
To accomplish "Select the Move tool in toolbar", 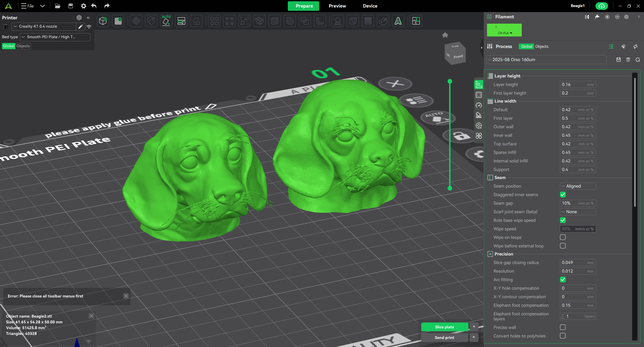I will click(136, 21).
